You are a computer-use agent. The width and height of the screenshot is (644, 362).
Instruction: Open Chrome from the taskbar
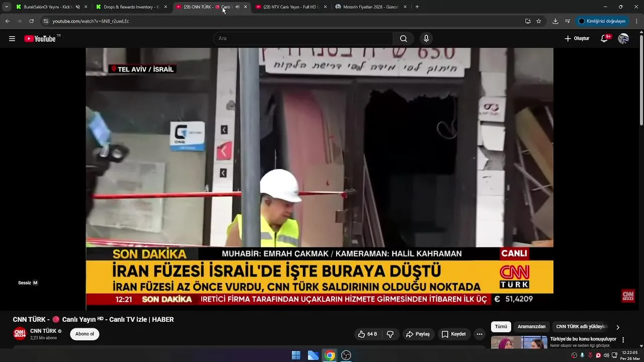[x=330, y=355]
